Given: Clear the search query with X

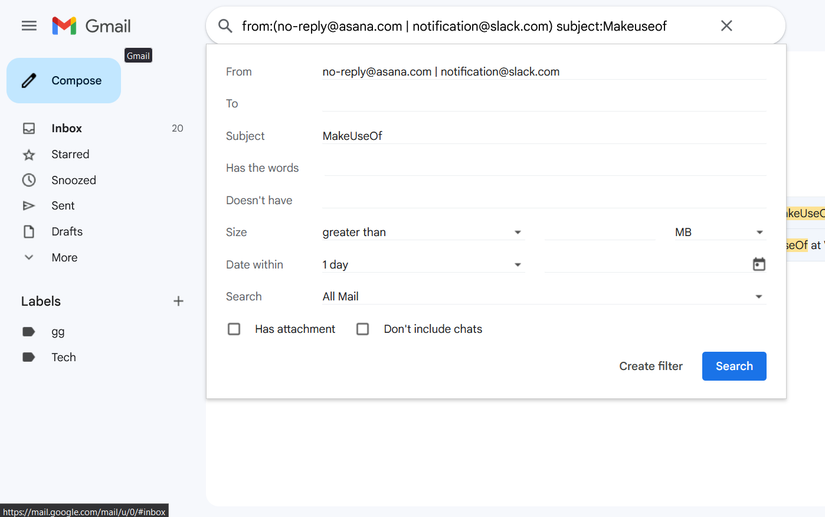Looking at the screenshot, I should coord(726,25).
